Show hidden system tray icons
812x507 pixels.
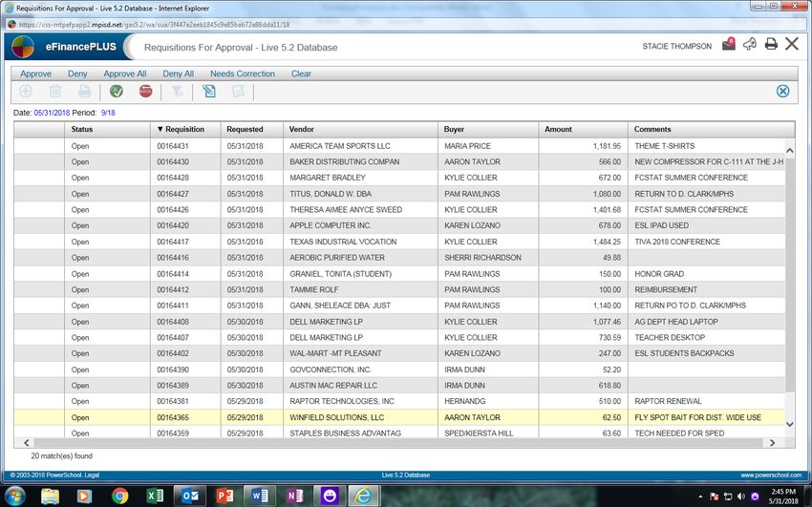point(700,496)
